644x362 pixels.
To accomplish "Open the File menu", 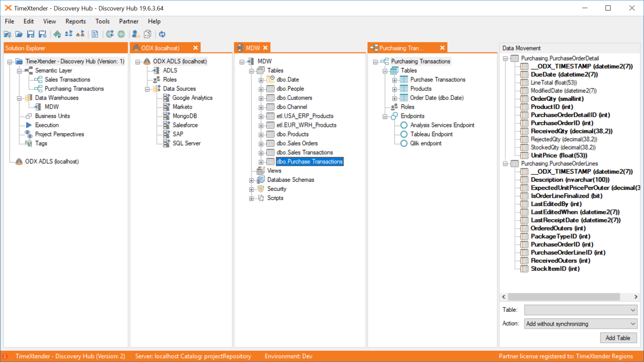I will [x=9, y=21].
